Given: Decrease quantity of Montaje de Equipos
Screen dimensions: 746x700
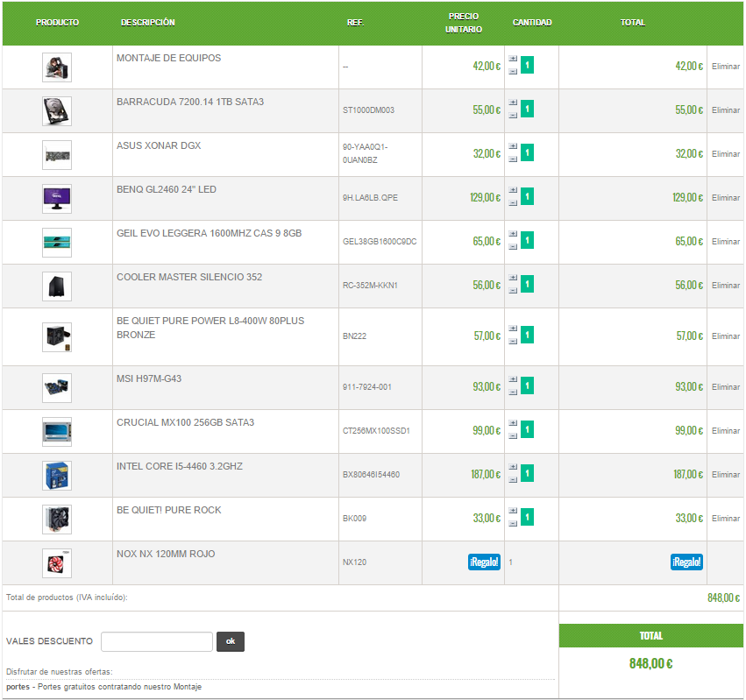Looking at the screenshot, I should [x=513, y=71].
